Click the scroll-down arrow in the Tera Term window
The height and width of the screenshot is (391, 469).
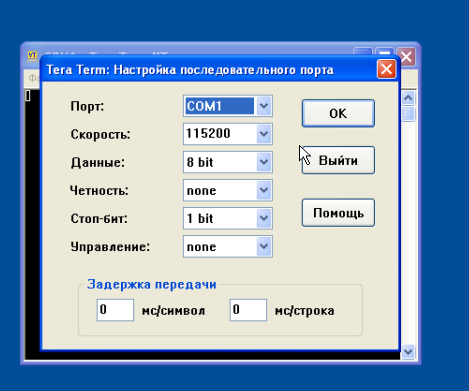(x=408, y=352)
